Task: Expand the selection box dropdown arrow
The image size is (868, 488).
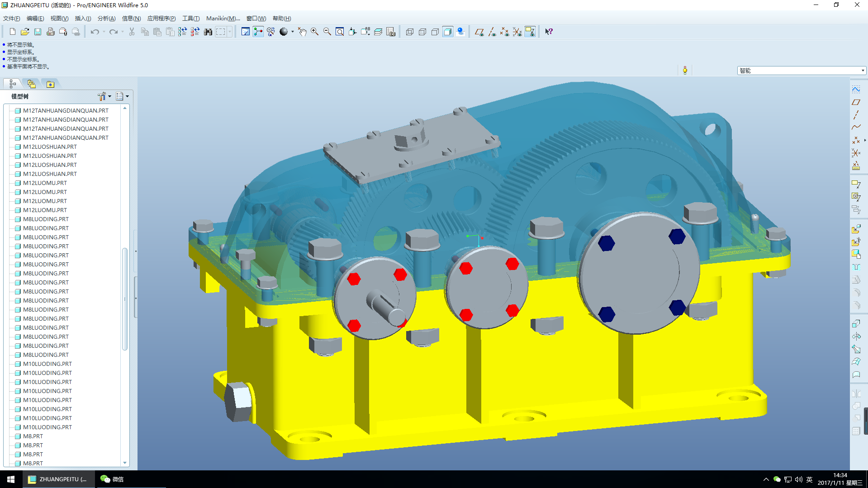Action: tap(230, 32)
